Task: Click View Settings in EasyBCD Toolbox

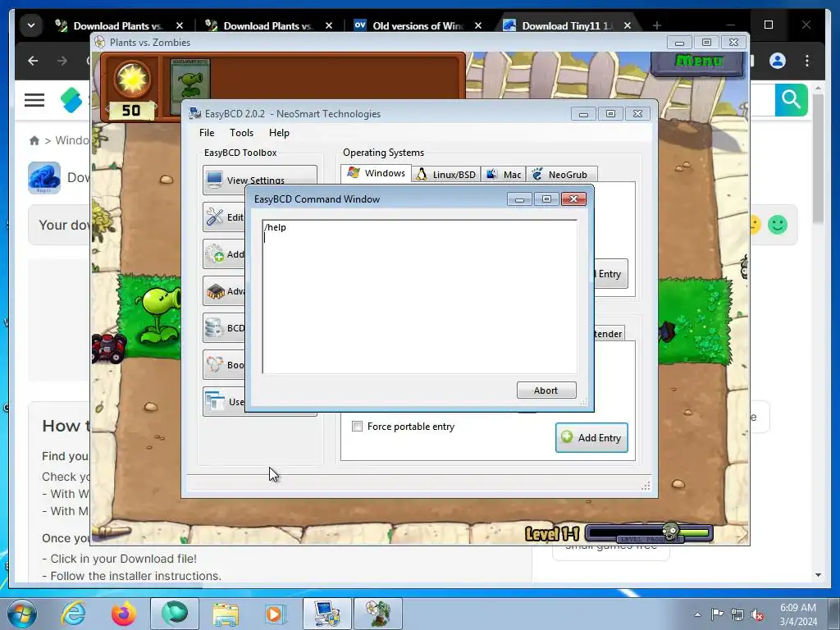Action: 259,179
